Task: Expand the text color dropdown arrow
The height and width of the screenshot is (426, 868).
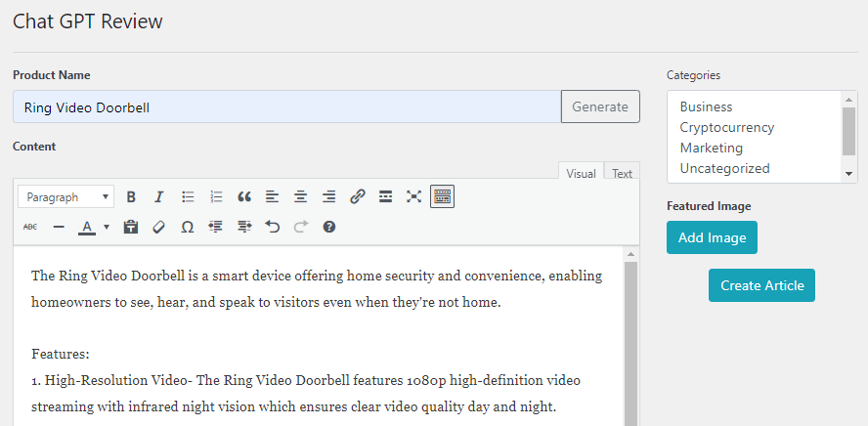Action: coord(106,227)
